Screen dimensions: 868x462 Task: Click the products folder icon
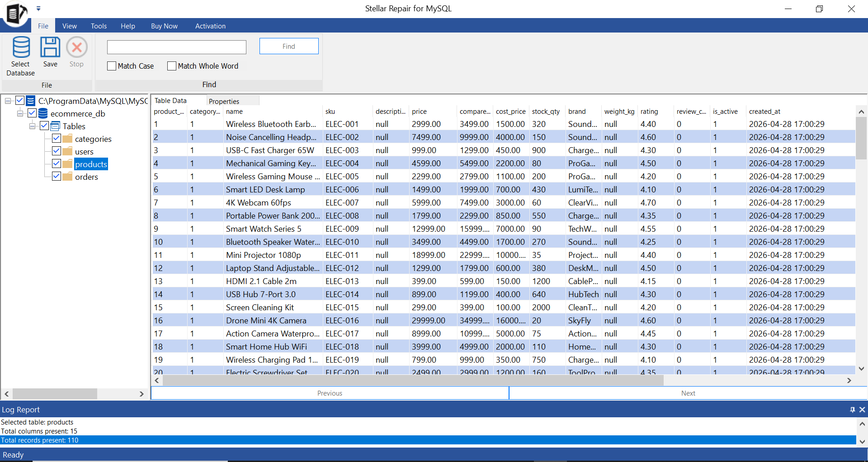tap(67, 164)
